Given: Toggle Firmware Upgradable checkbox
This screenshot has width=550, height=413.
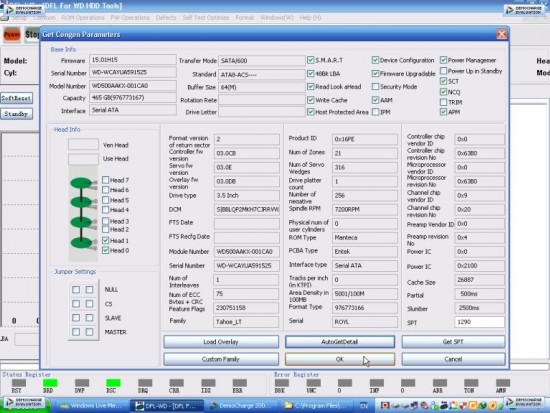Looking at the screenshot, I should [375, 73].
